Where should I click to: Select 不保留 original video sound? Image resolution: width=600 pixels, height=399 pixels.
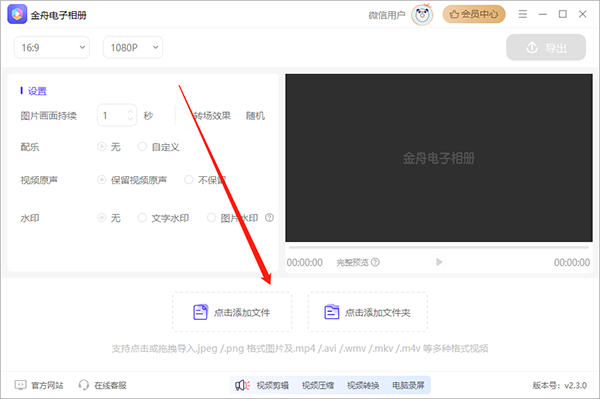pyautogui.click(x=205, y=180)
